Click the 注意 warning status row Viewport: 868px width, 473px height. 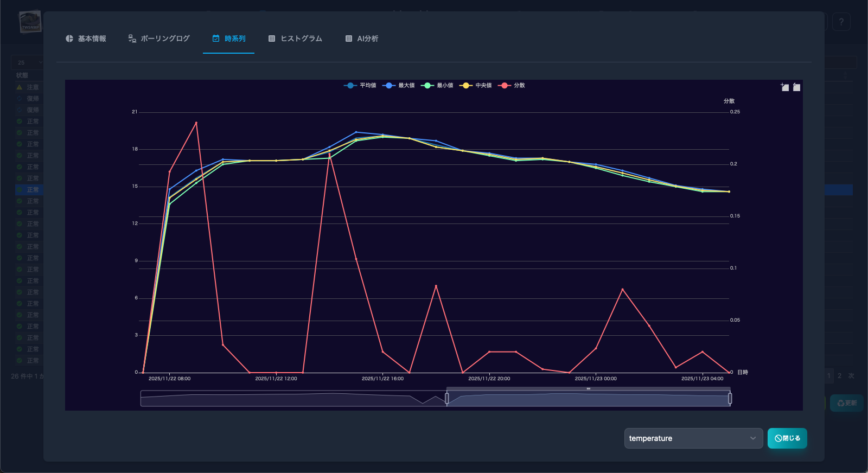28,87
